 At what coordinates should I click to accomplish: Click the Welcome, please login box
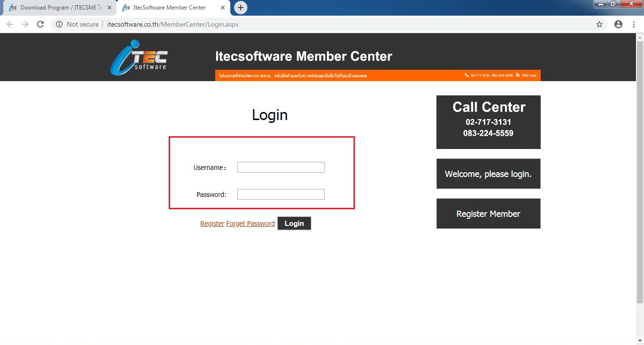coord(489,174)
